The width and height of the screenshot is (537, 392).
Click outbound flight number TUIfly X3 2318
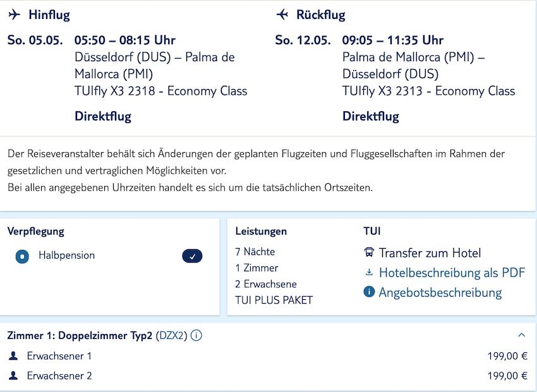click(160, 91)
